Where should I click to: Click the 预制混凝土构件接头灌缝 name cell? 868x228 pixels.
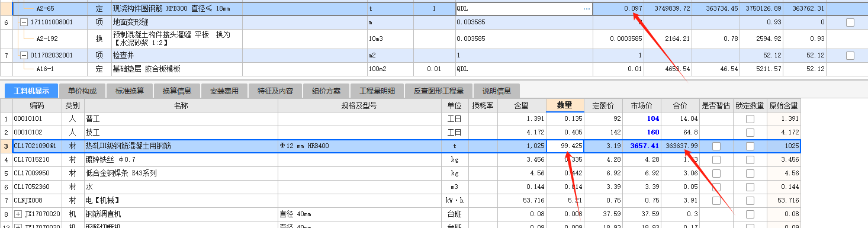tap(176, 38)
